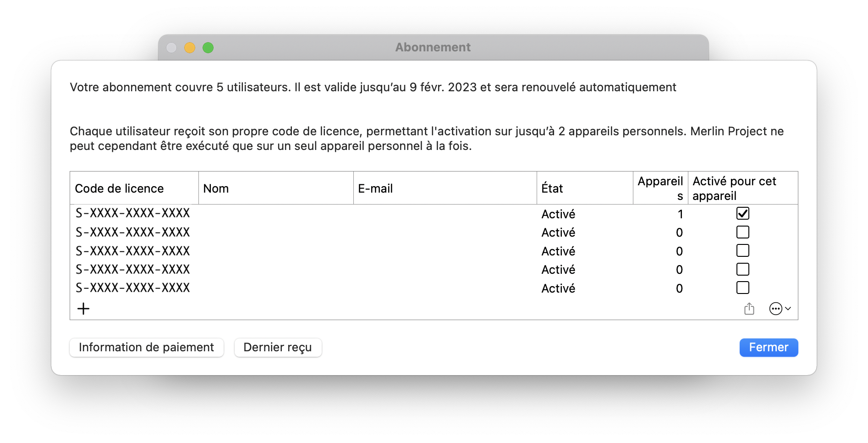Click the 'Code de licence' column header
Screen dimensions: 868x443
click(x=119, y=188)
